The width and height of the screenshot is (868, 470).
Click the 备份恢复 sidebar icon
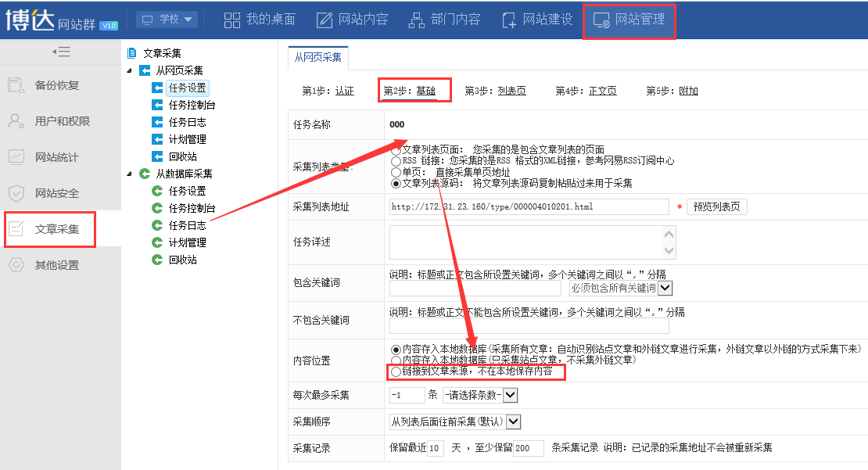click(16, 85)
